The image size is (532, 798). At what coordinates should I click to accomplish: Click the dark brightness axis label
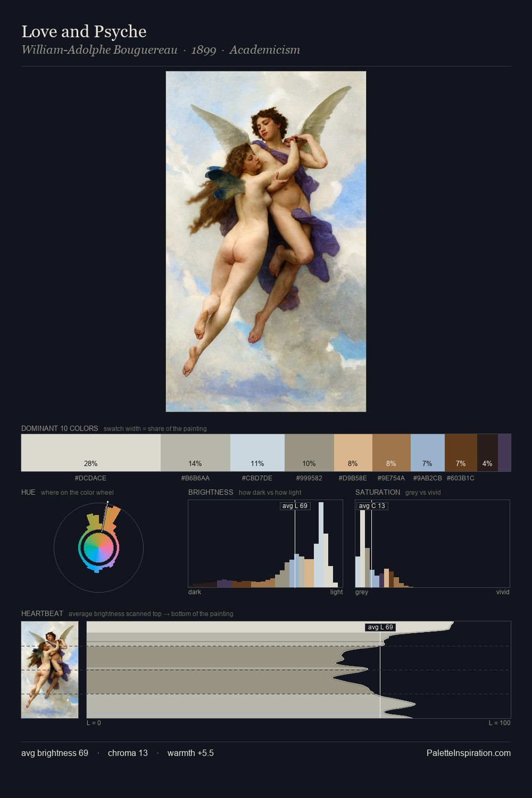pyautogui.click(x=195, y=592)
